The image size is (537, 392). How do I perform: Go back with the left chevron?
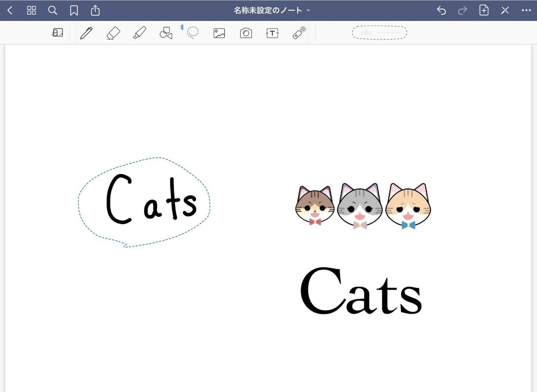pyautogui.click(x=10, y=10)
